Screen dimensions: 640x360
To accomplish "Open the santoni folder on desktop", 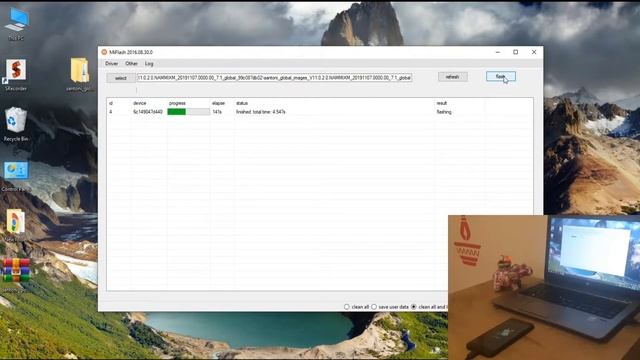I will [80, 74].
